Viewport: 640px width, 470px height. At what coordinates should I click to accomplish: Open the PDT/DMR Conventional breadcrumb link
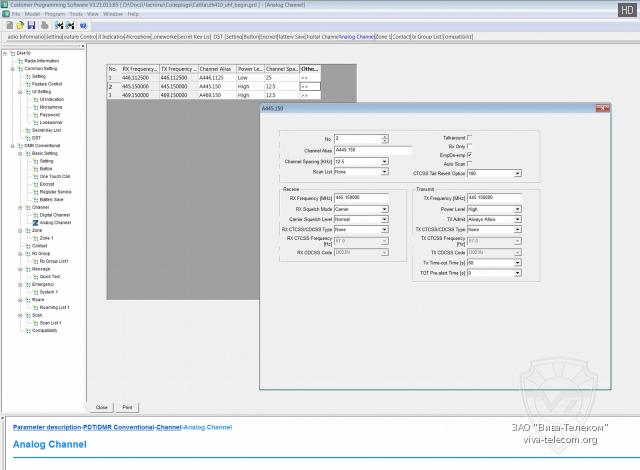(x=119, y=427)
